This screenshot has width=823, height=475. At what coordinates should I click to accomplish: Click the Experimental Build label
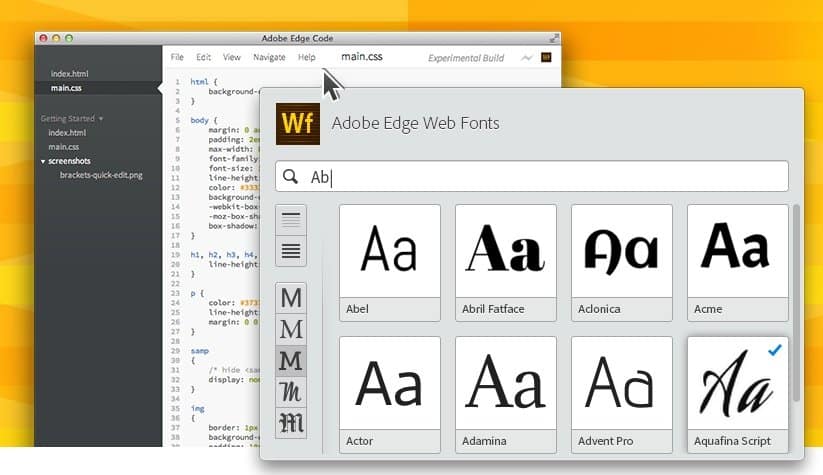pos(466,58)
